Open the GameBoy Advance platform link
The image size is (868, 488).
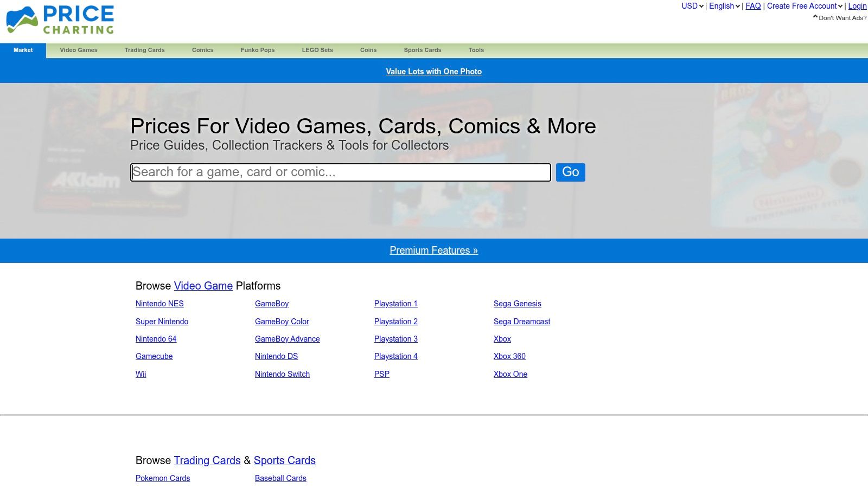288,339
